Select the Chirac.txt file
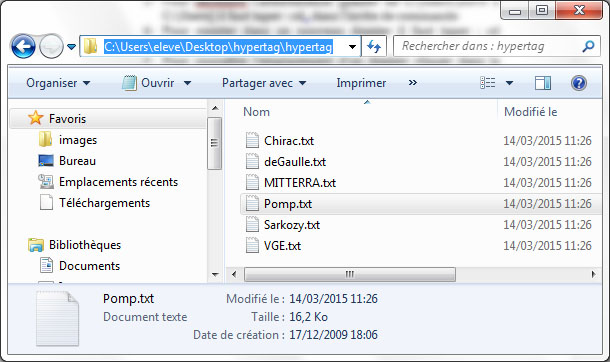 tap(289, 140)
